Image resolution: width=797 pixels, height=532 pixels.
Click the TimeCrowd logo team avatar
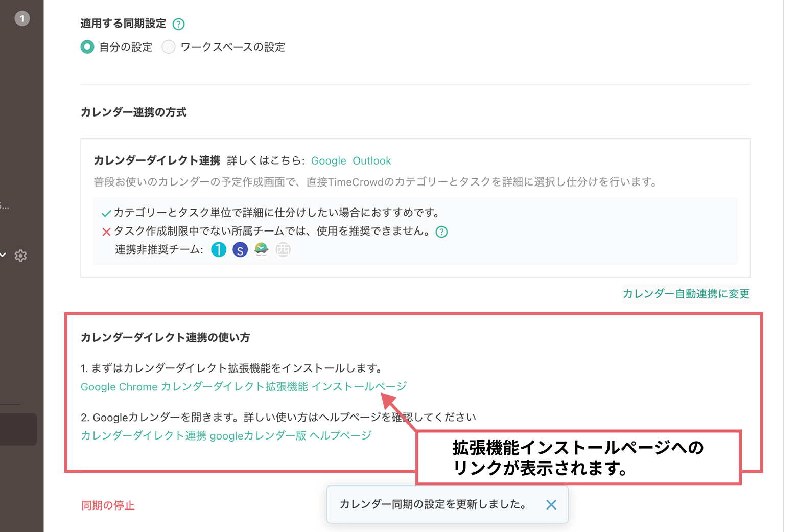(262, 249)
